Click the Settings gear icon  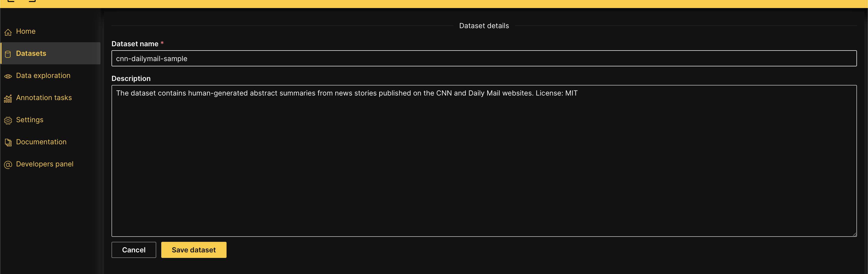[8, 120]
